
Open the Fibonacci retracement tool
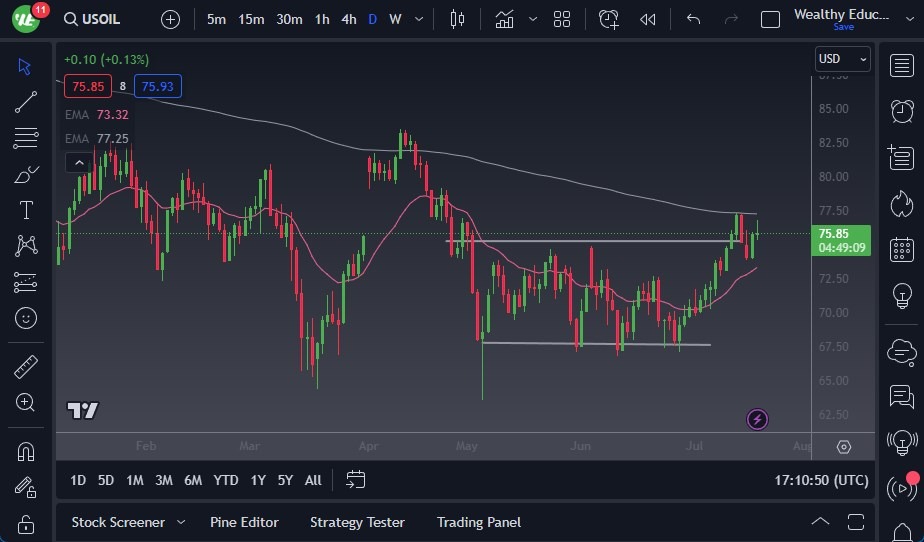[x=26, y=138]
